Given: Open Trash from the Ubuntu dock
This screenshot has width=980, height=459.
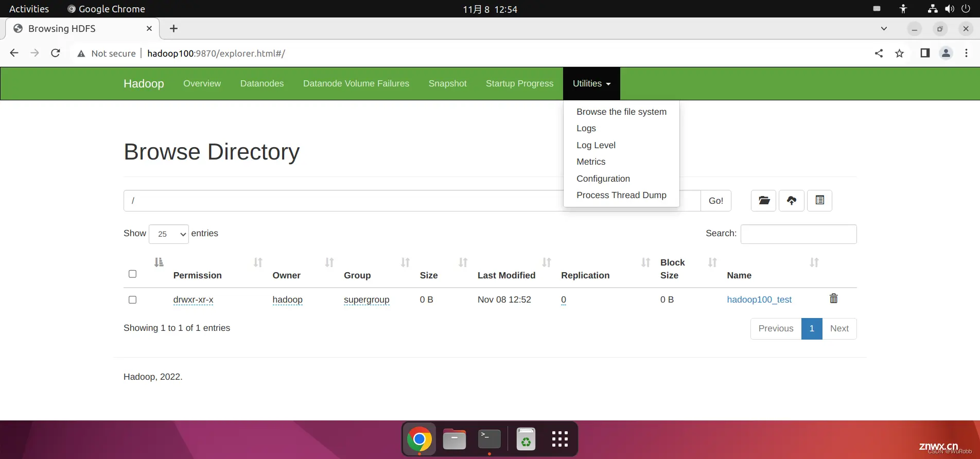Looking at the screenshot, I should tap(526, 439).
